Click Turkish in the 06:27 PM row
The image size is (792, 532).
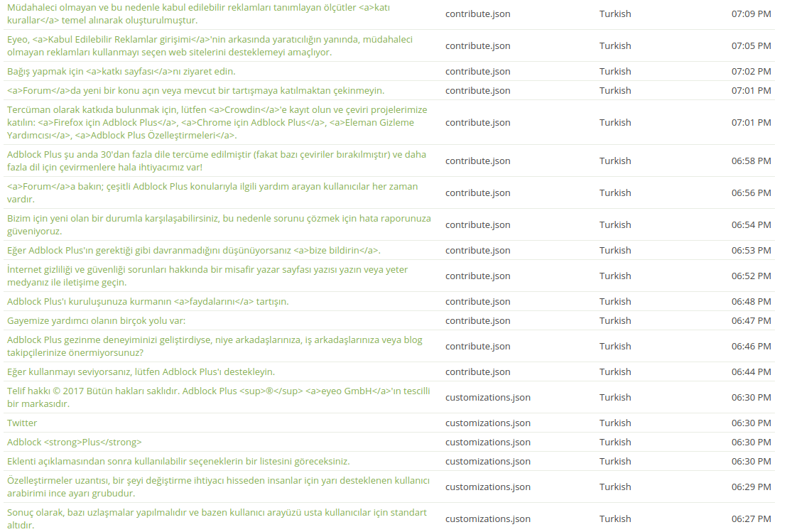coord(615,519)
